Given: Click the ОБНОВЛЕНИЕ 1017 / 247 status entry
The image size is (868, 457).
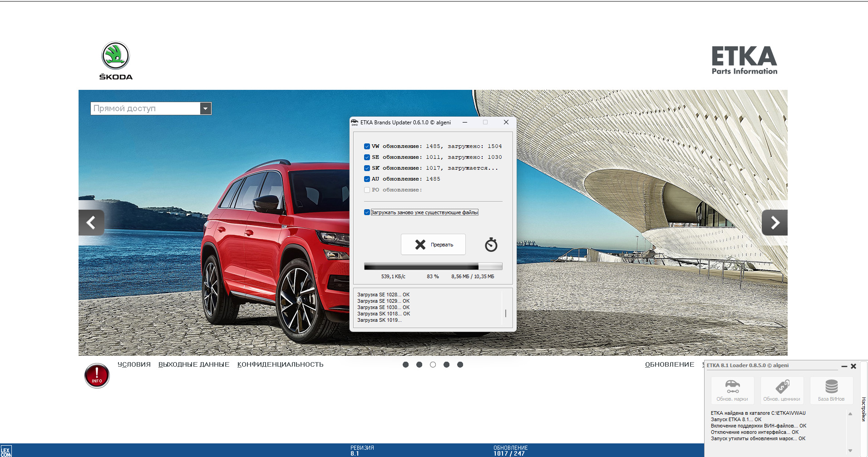Looking at the screenshot, I should [x=510, y=450].
